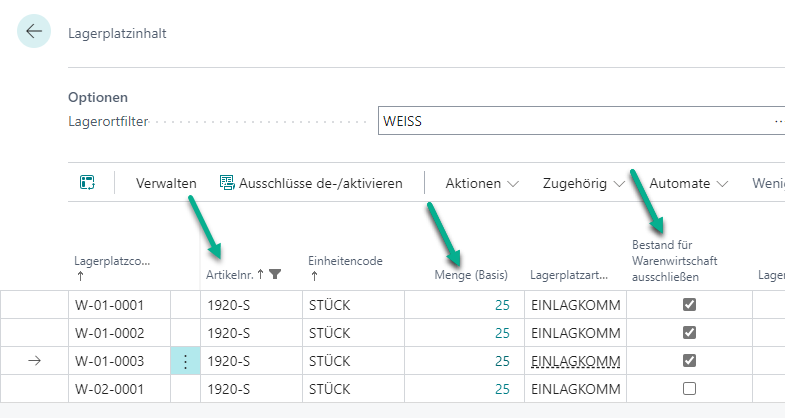The image size is (785, 418).
Task: Enable exclusion checkbox for W-02-0001
Action: coord(689,389)
